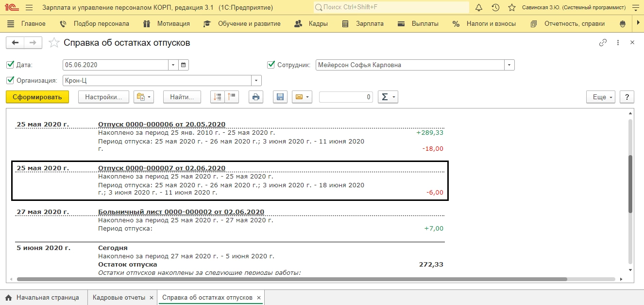Toggle the Сотрудник checkbox
The width and height of the screenshot is (644, 305).
271,65
